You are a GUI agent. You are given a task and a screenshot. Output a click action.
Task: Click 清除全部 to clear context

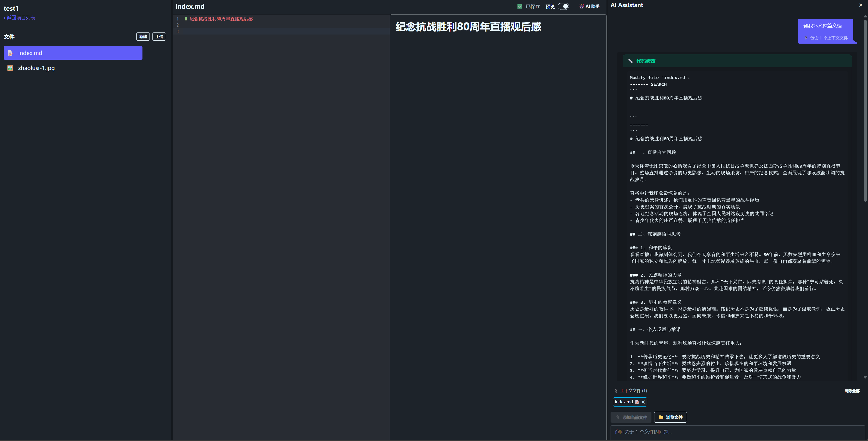coord(852,391)
